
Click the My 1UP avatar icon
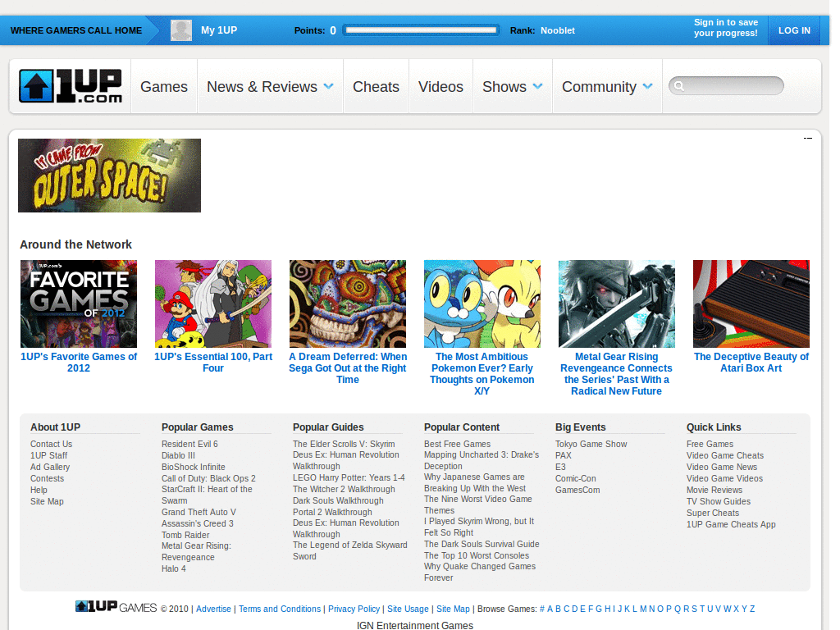coord(181,30)
